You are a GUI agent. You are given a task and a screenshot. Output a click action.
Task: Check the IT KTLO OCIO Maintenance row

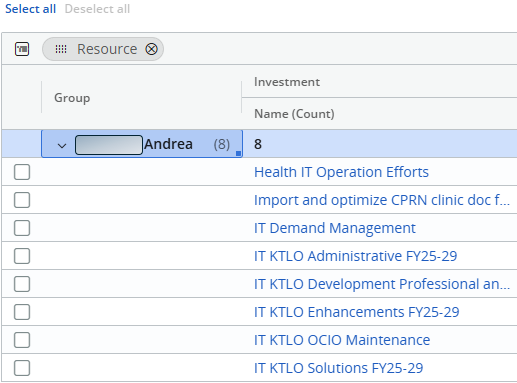[x=22, y=340]
